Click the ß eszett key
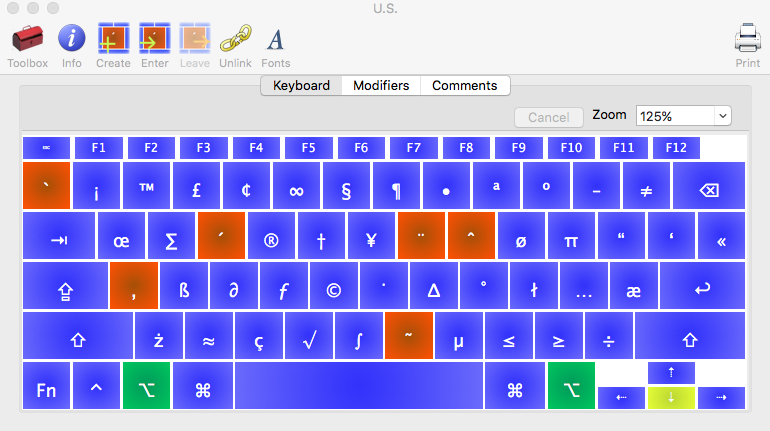 coord(184,286)
